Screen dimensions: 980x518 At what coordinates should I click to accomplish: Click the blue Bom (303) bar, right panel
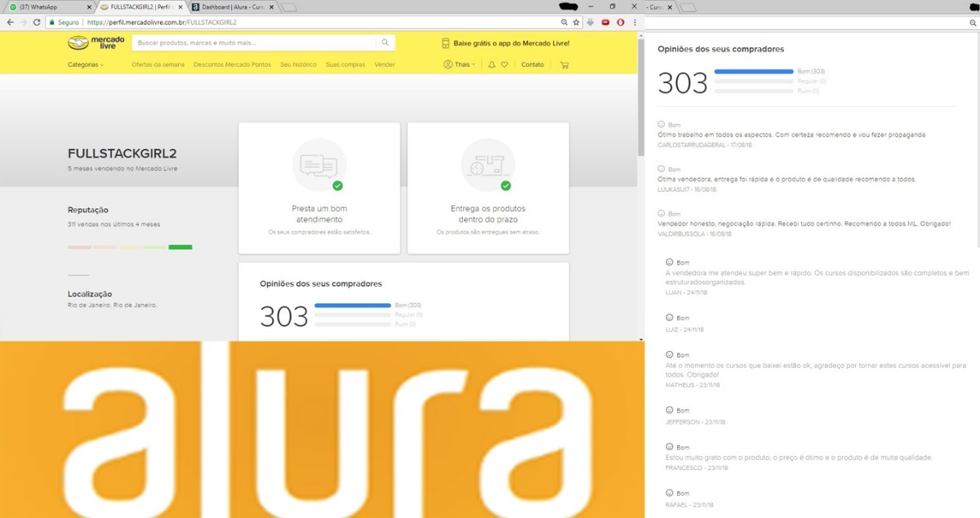(x=754, y=71)
